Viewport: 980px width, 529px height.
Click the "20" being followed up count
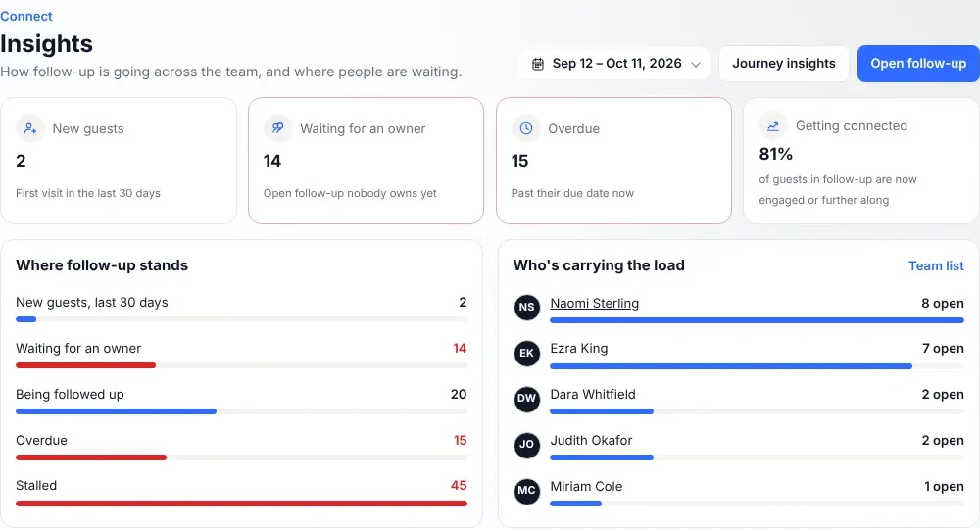(x=459, y=394)
